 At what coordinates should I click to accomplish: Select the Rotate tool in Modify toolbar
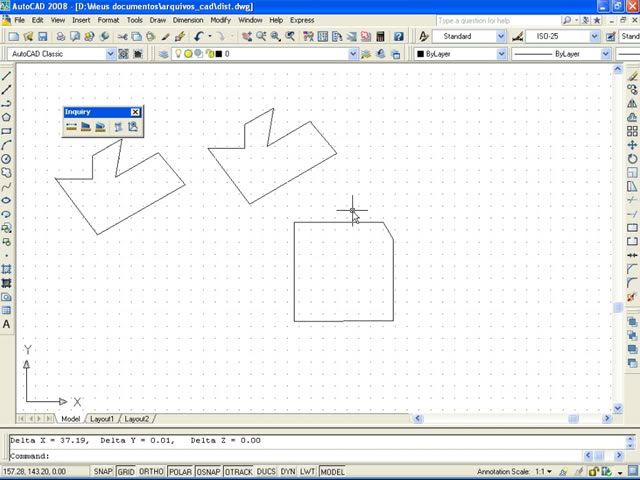pos(632,159)
